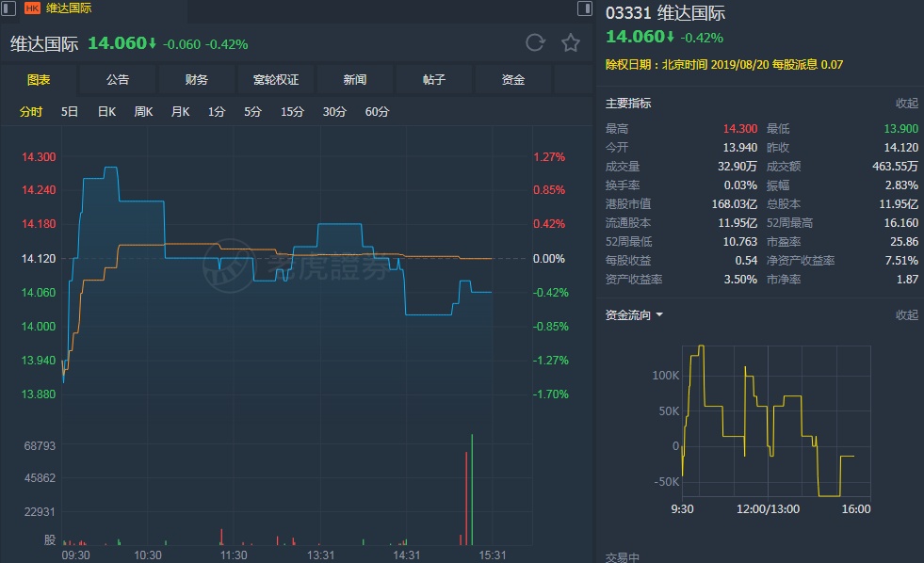This screenshot has height=563, width=924.
Task: Switch chart to 周K
Action: (143, 112)
